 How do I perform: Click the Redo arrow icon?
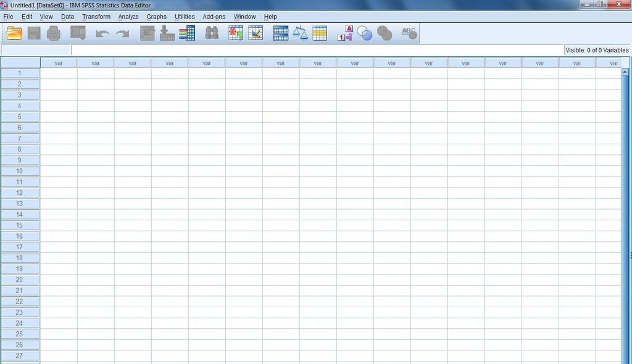pyautogui.click(x=123, y=33)
